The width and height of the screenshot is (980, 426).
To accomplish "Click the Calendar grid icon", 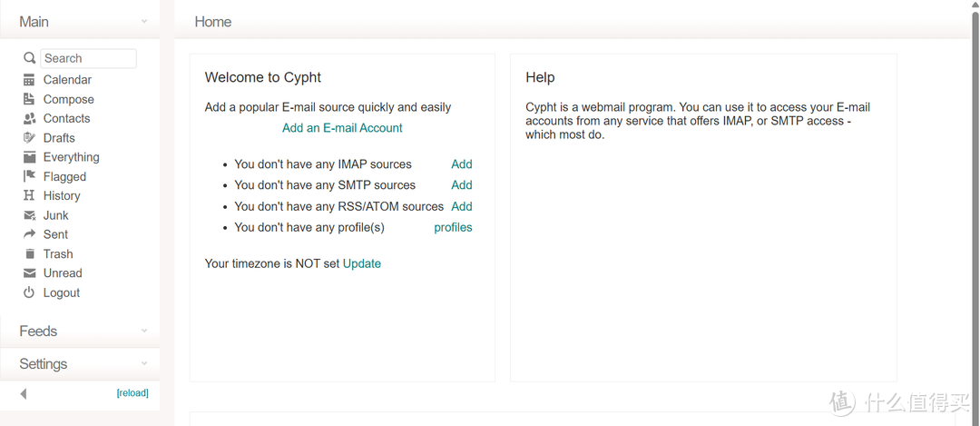I will [x=29, y=80].
